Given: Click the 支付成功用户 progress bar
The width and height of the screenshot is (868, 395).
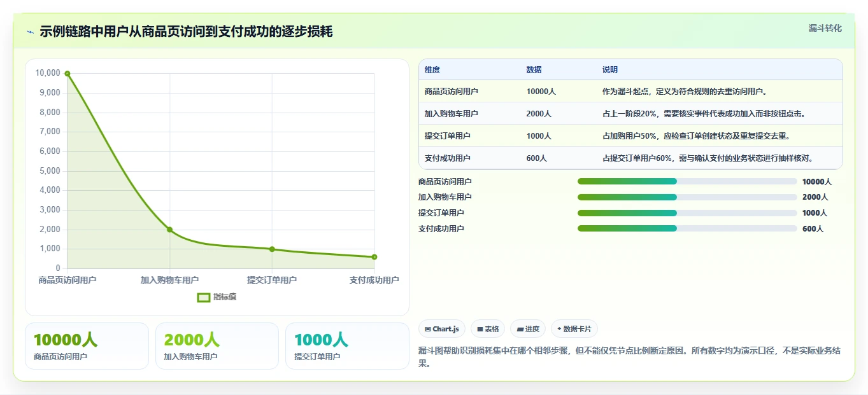Looking at the screenshot, I should point(687,228).
